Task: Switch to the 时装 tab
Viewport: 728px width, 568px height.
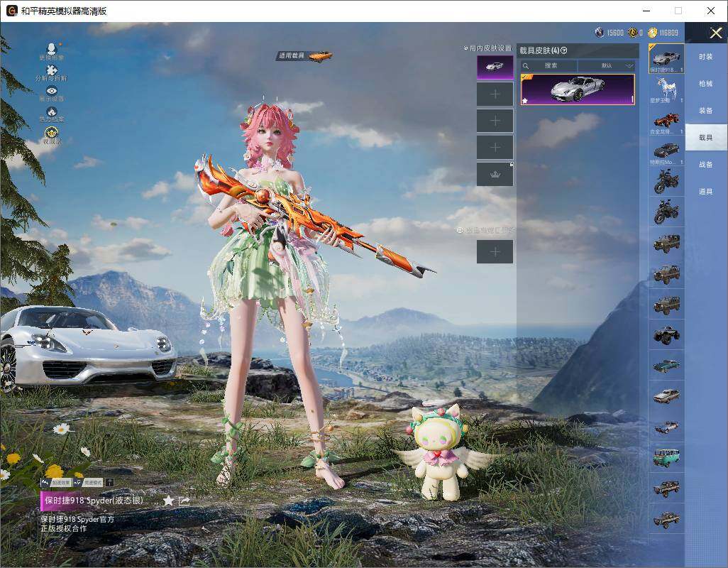Action: coord(706,57)
